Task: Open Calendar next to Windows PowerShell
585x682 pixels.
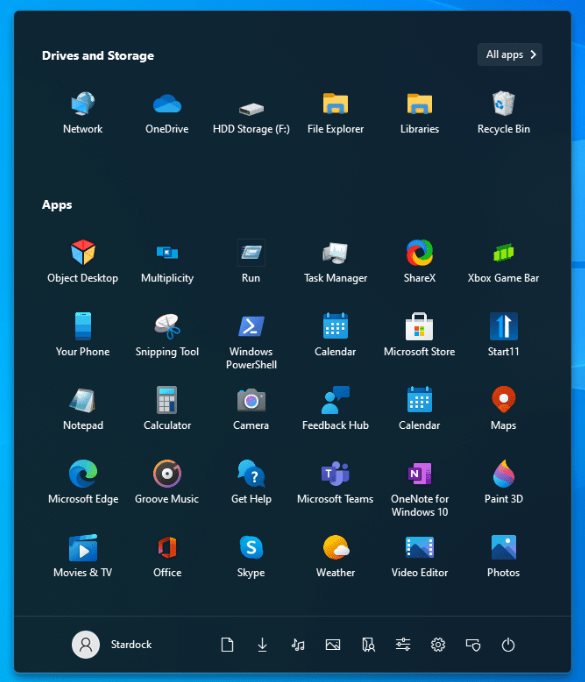Action: point(335,334)
